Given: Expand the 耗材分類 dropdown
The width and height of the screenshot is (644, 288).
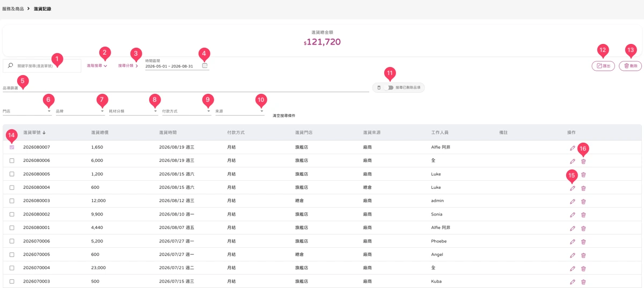Looking at the screenshot, I should (133, 111).
